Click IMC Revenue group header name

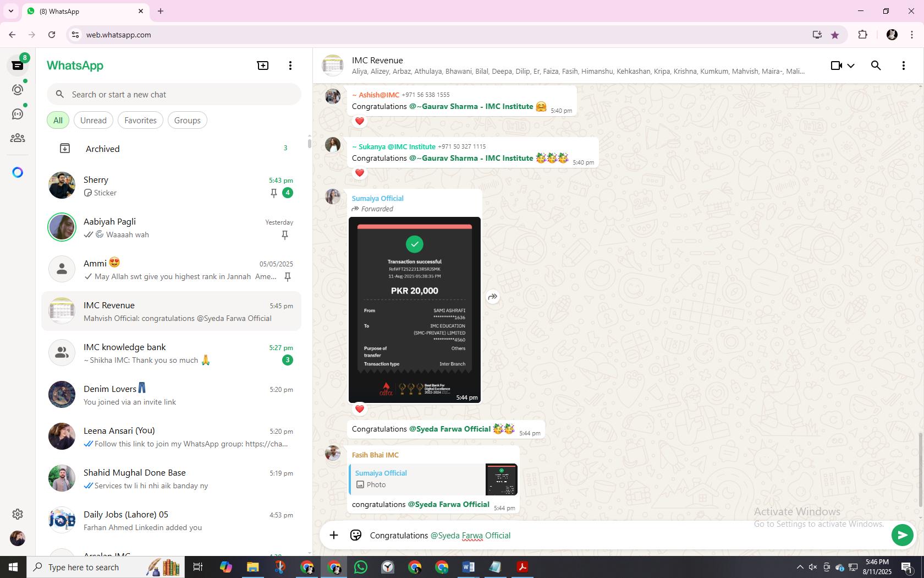(x=377, y=60)
